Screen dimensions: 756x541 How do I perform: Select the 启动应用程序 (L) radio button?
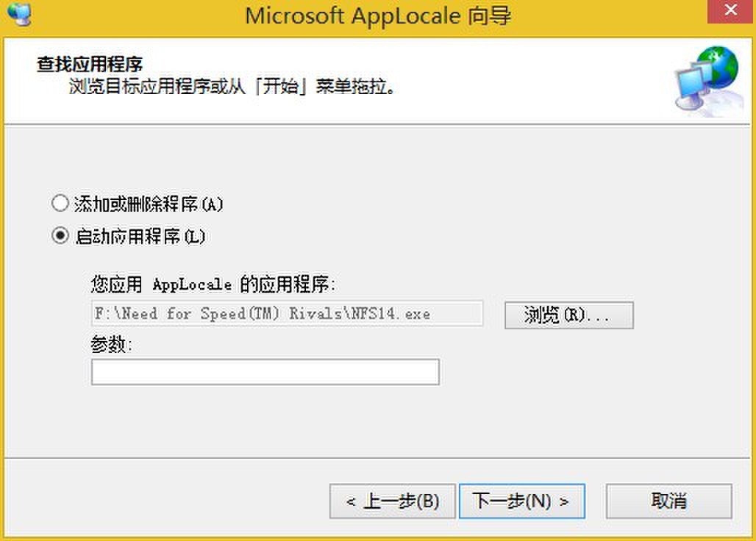60,235
